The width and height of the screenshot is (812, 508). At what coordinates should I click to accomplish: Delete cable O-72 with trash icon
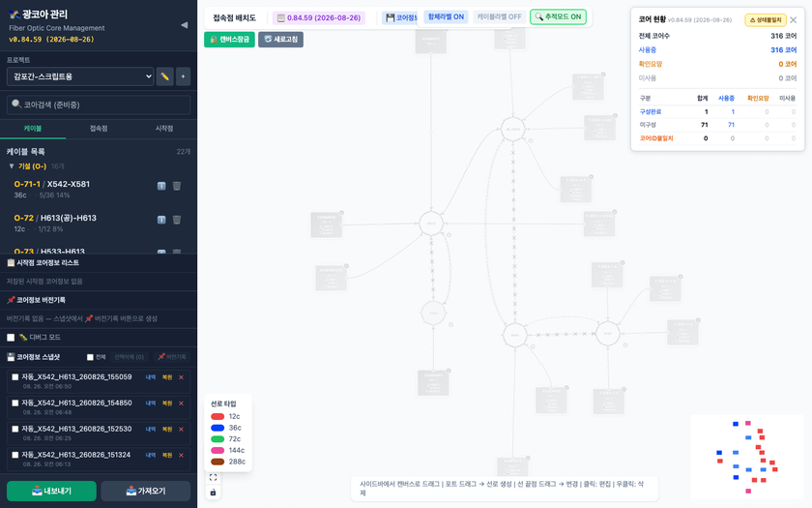(177, 220)
